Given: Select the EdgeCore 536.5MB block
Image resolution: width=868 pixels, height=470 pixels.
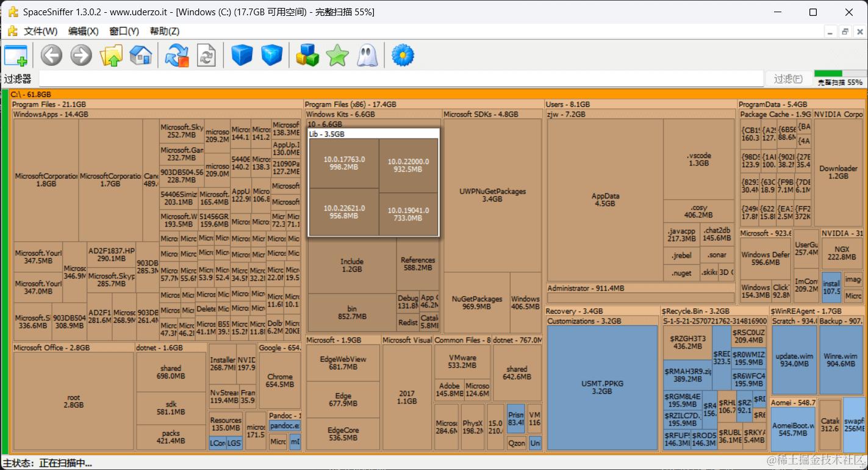Looking at the screenshot, I should pos(343,434).
